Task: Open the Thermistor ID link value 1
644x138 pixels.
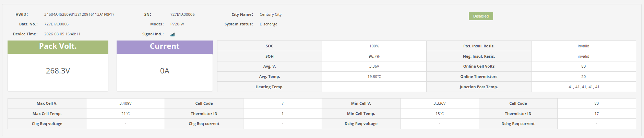Action: coord(282,114)
